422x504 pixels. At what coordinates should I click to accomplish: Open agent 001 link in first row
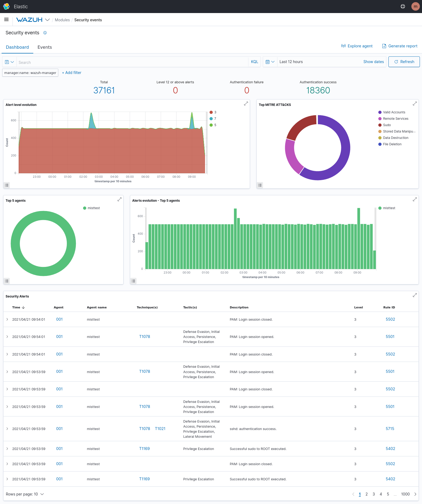[59, 319]
